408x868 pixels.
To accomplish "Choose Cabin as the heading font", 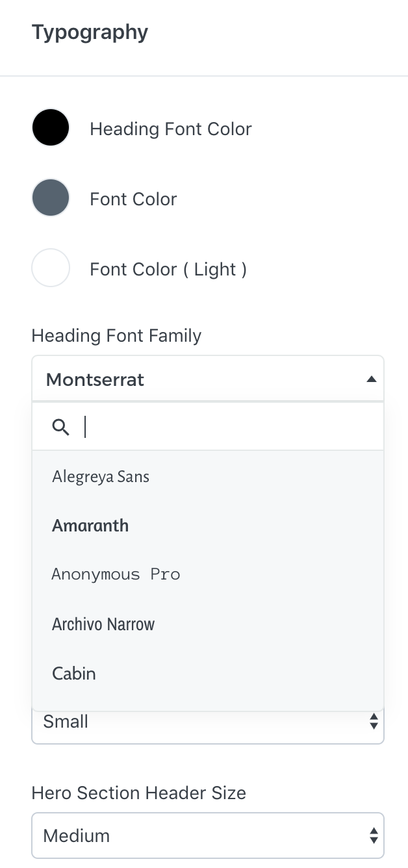I will [74, 674].
